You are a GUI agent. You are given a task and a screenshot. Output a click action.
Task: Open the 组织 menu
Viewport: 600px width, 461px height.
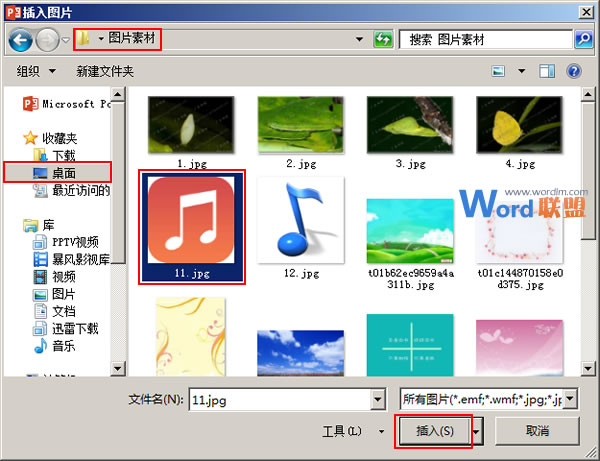36,71
